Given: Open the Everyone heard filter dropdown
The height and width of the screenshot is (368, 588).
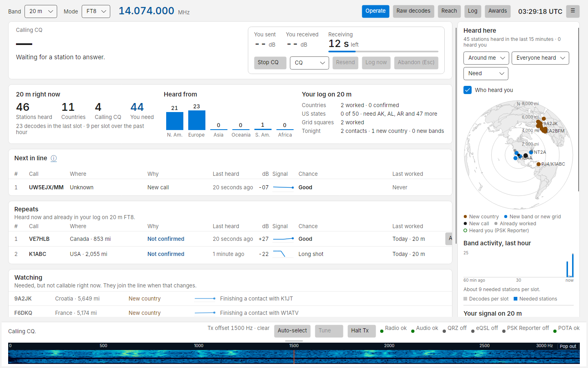Looking at the screenshot, I should click(x=540, y=58).
